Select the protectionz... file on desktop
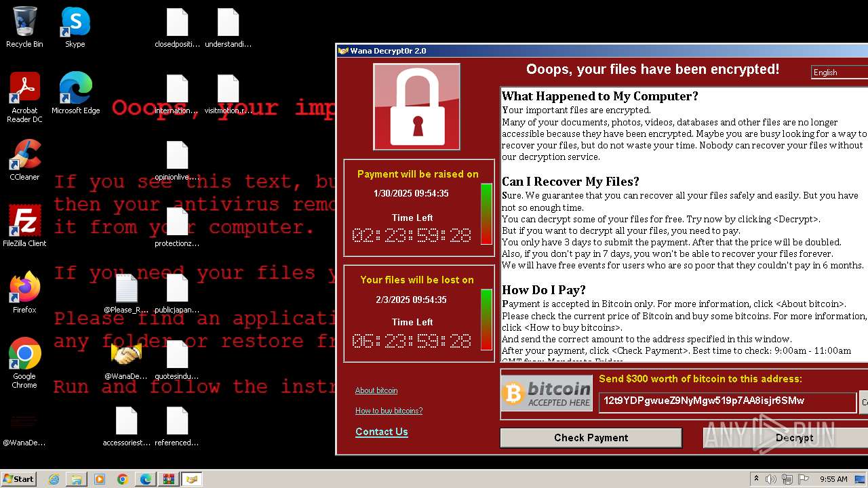868x488 pixels. 177,227
